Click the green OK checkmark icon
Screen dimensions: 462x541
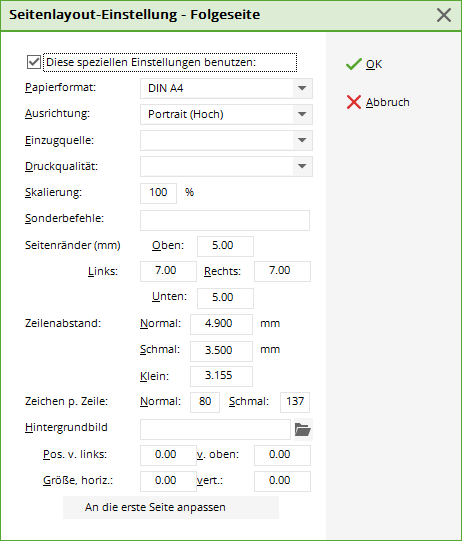pos(354,64)
